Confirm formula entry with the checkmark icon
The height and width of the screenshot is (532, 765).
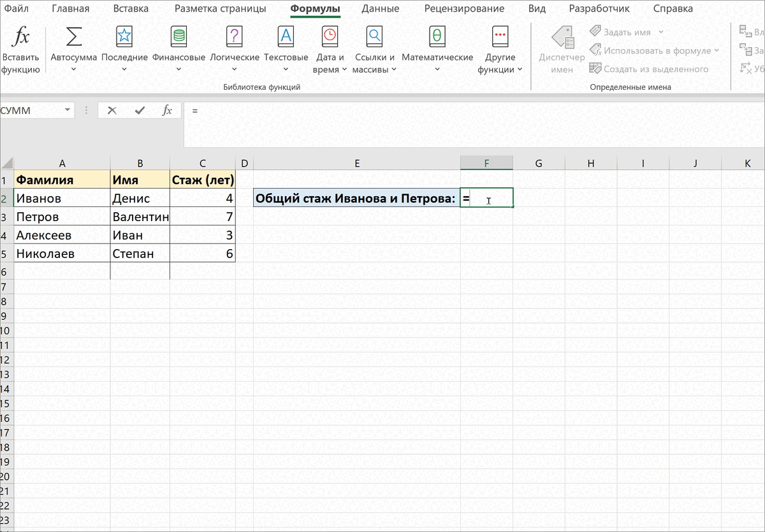point(140,110)
